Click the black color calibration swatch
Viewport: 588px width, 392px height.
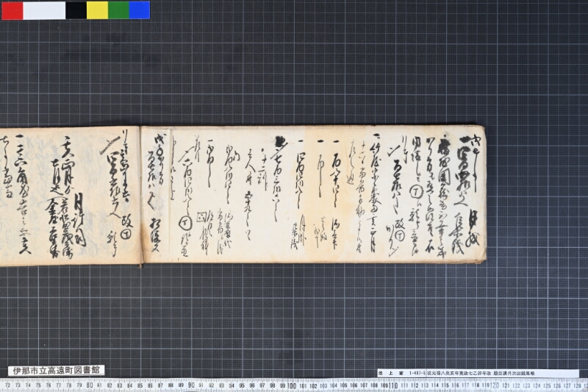pos(76,10)
